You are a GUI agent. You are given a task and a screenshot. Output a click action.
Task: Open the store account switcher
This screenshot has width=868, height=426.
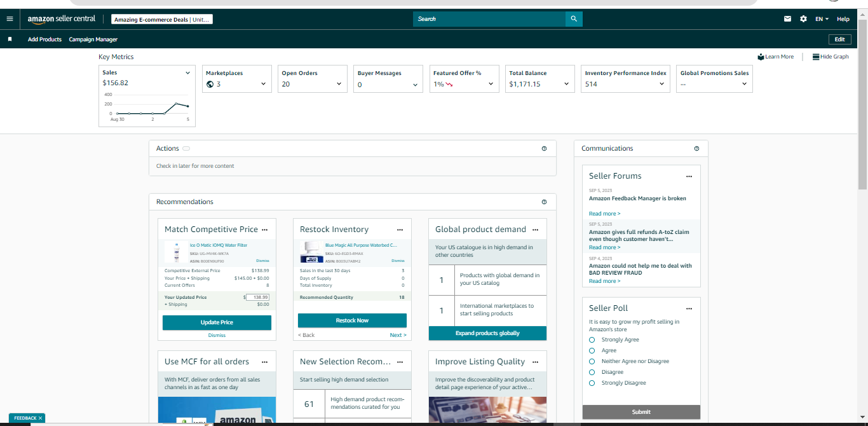[x=161, y=19]
